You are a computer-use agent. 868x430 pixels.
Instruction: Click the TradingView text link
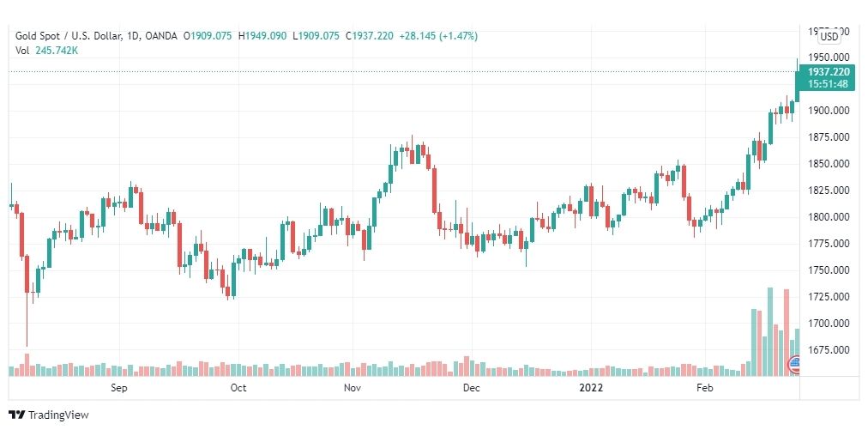pos(58,415)
